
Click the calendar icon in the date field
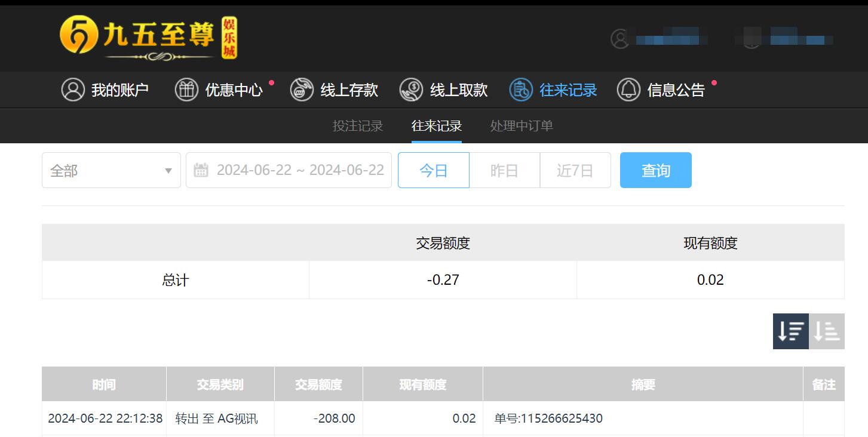pyautogui.click(x=201, y=170)
